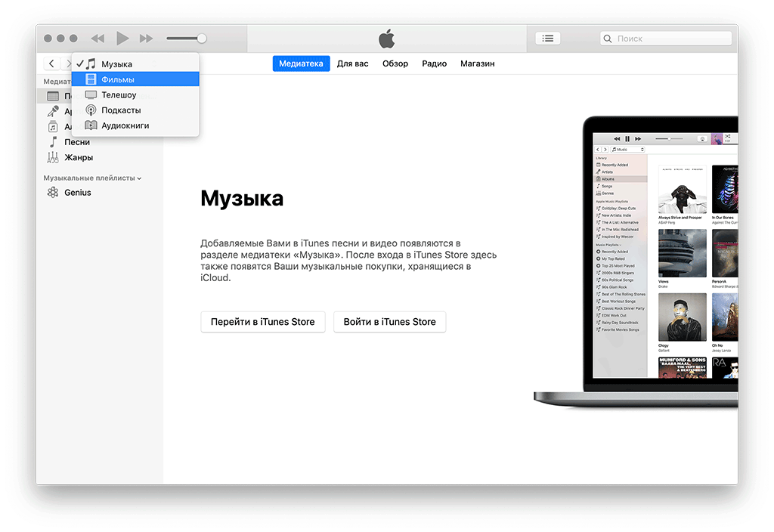
Task: Choose Подкасты from the media dropdown
Action: pos(136,110)
